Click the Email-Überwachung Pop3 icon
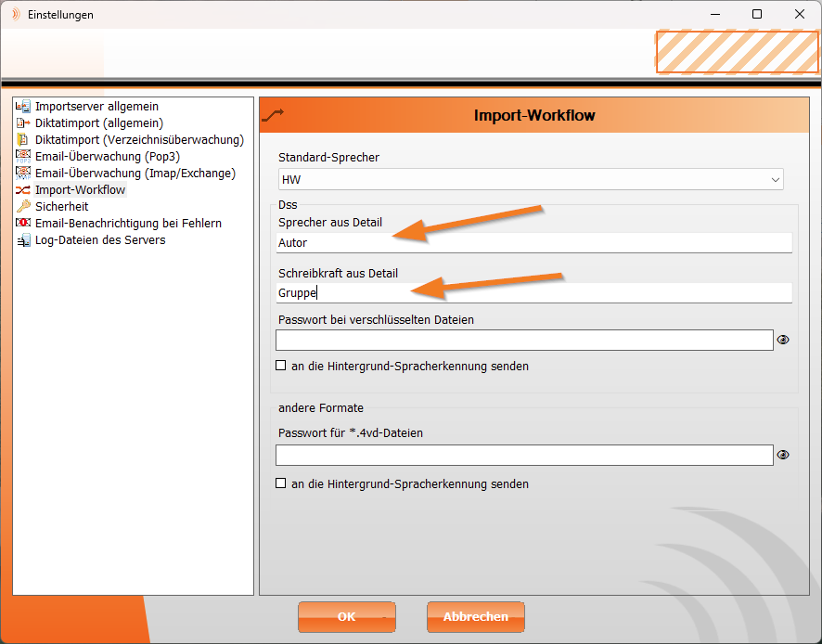Image resolution: width=822 pixels, height=644 pixels. click(x=23, y=156)
